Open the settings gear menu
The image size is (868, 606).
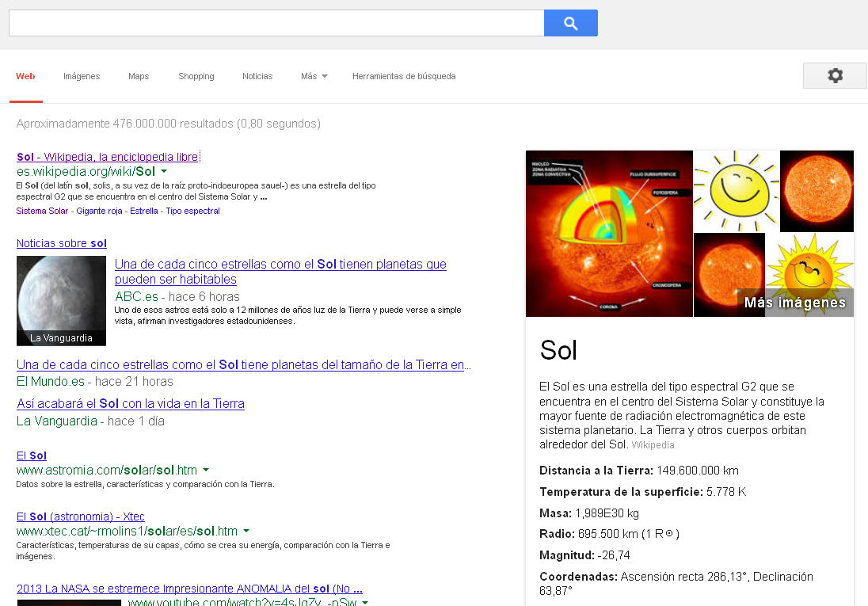[835, 75]
